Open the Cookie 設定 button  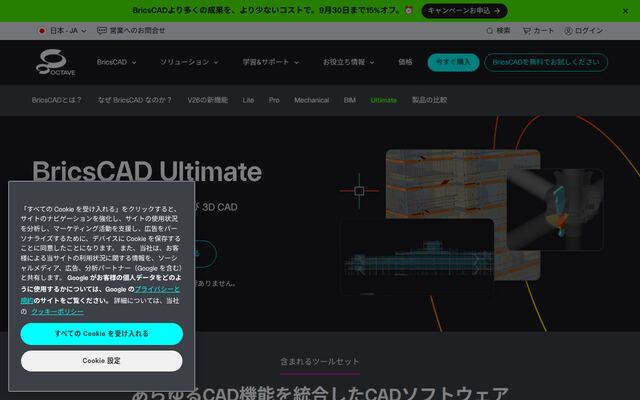102,361
